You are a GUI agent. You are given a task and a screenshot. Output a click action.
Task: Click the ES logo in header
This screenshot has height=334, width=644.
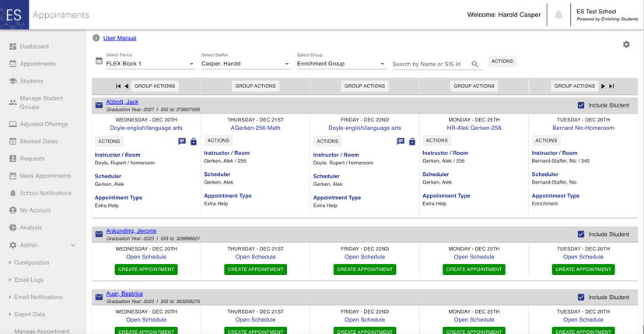(x=14, y=15)
